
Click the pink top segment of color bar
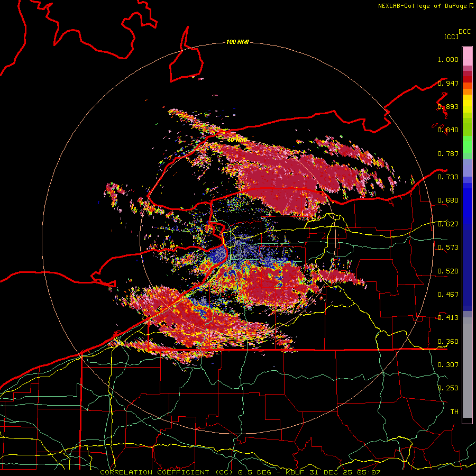click(467, 56)
